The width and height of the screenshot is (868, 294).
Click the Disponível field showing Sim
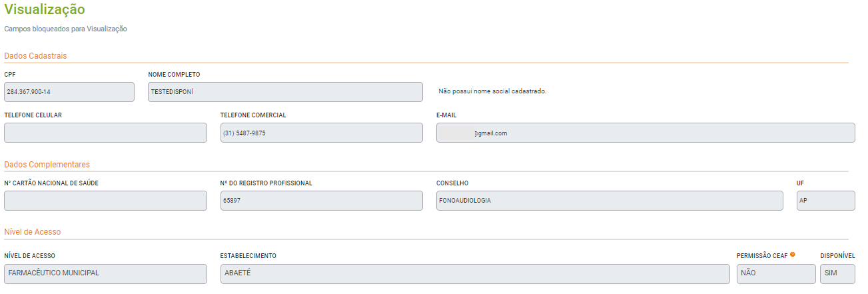pos(837,273)
